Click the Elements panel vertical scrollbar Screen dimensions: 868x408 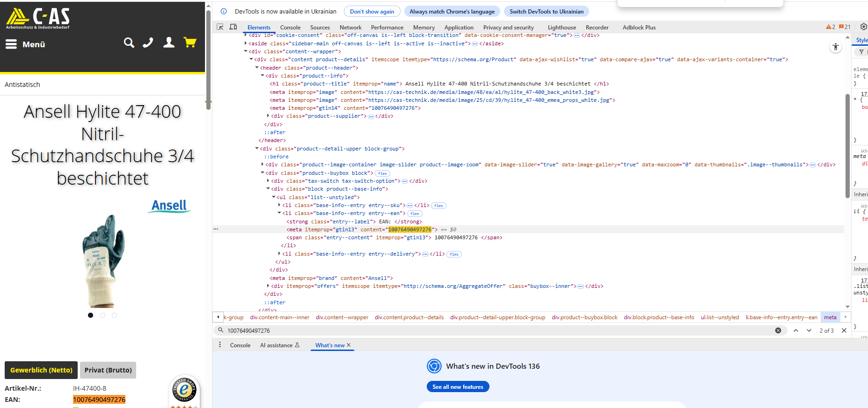coord(847,146)
